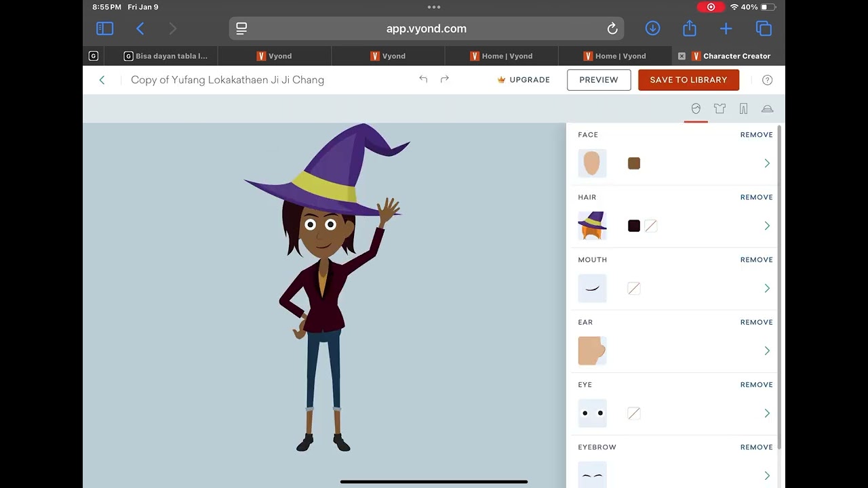Select the witch hat hair thumbnail
Screen dimensions: 868x488
(x=592, y=226)
